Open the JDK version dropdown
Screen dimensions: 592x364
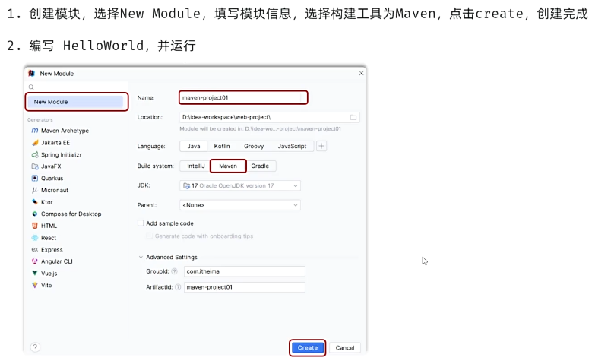[x=240, y=185]
